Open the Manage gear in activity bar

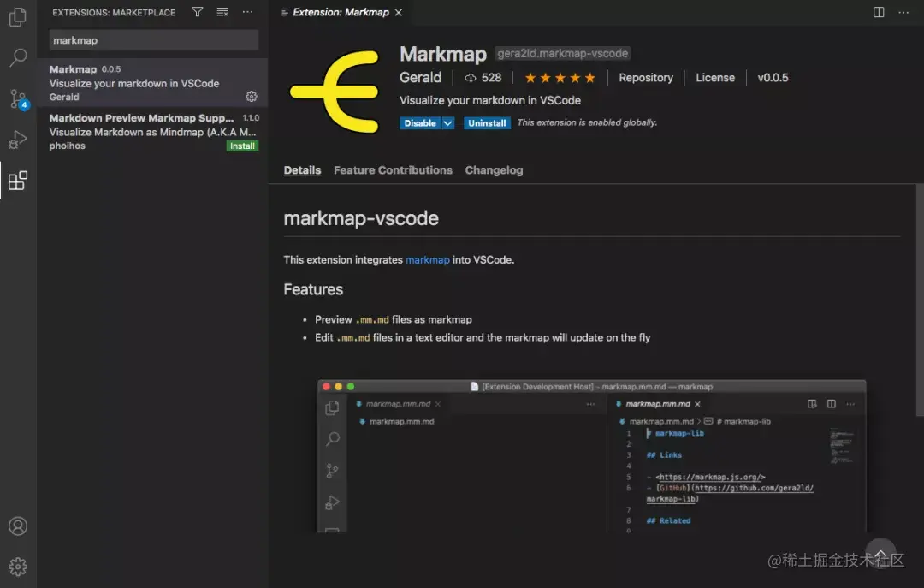[x=18, y=567]
